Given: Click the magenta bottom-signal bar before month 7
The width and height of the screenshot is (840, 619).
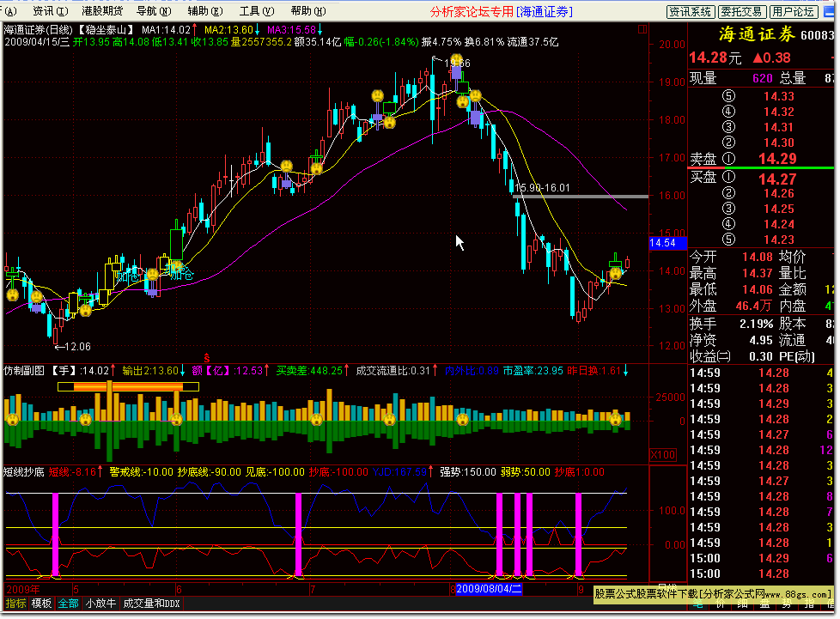Looking at the screenshot, I should tap(298, 534).
